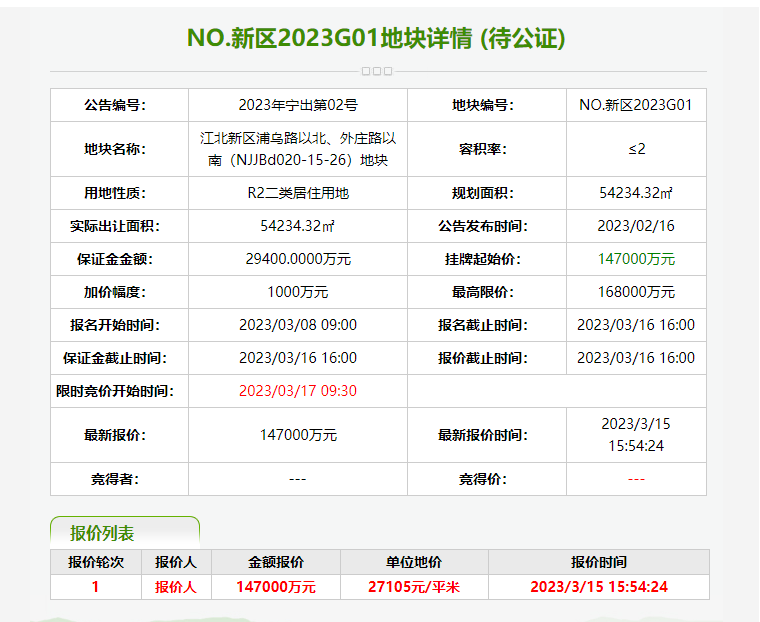Image resolution: width=760 pixels, height=622 pixels.
Task: Click the bid time 2023/3/15 15:54:24 in list
Action: 599,587
